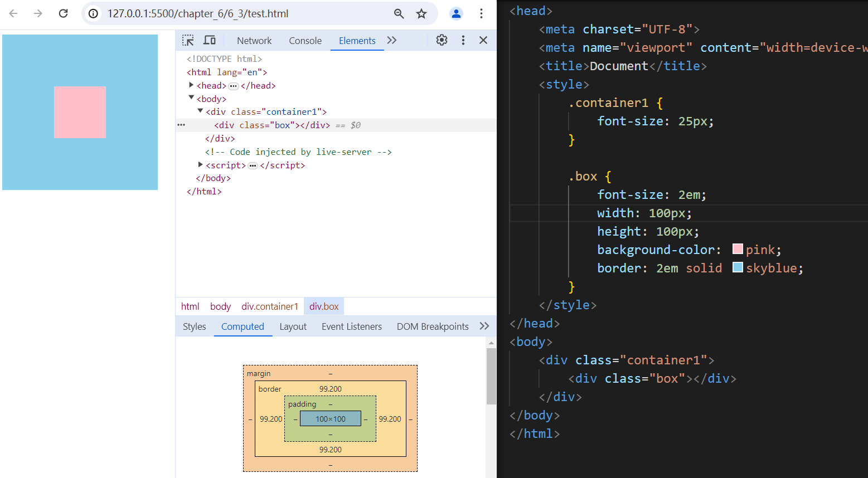Image resolution: width=868 pixels, height=478 pixels.
Task: Show more DevTools tabs chevron
Action: (392, 40)
